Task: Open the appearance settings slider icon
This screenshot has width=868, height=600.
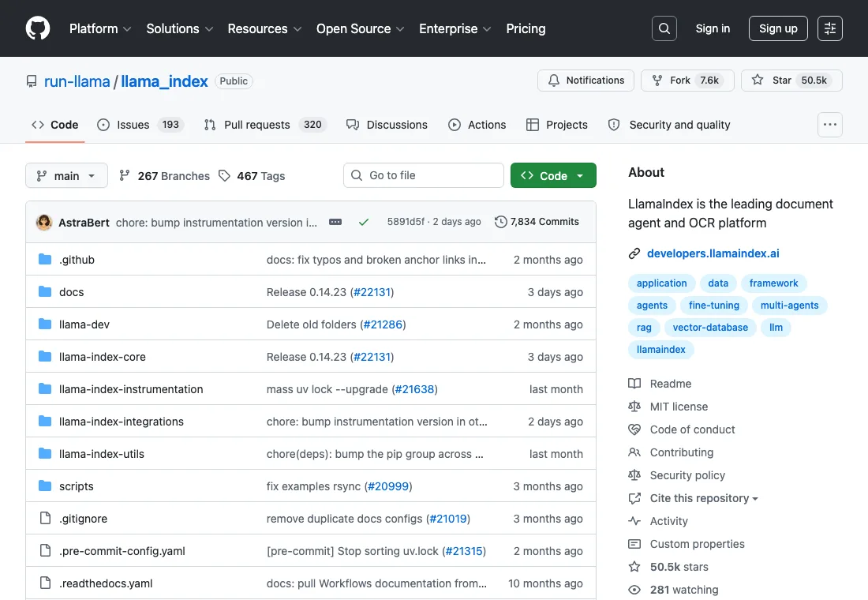Action: [x=830, y=28]
